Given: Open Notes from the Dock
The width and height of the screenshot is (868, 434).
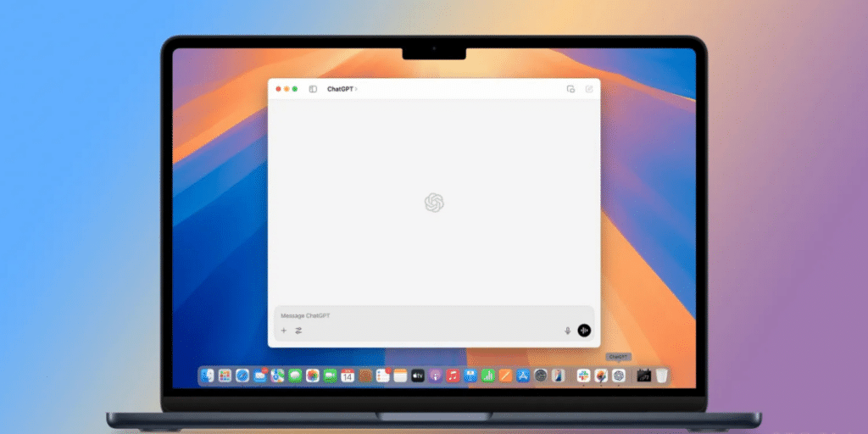Looking at the screenshot, I should click(400, 376).
